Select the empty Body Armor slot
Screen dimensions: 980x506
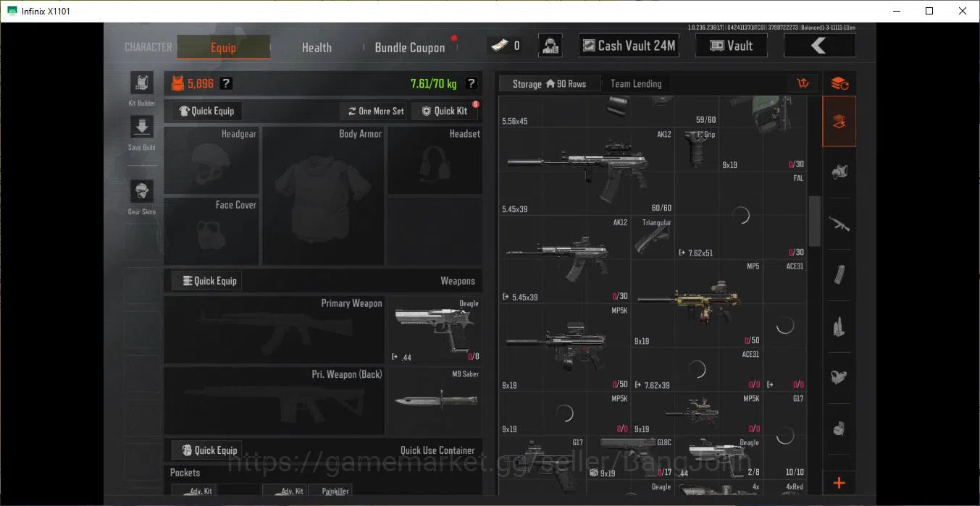coord(323,195)
